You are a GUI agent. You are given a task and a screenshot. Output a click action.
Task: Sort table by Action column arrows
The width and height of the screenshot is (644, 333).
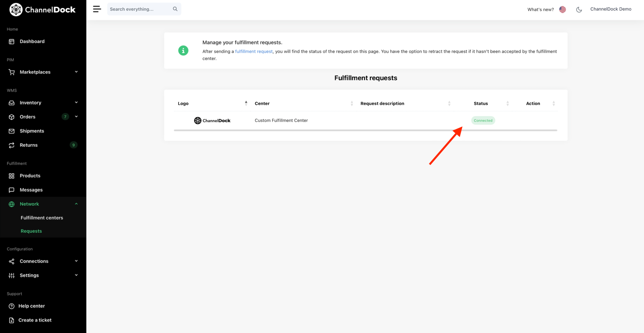tap(554, 103)
